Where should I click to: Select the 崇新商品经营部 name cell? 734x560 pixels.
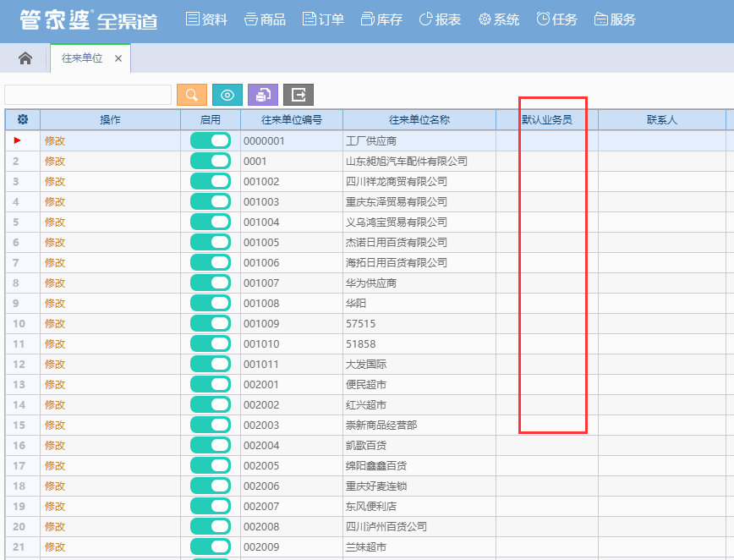pos(419,425)
